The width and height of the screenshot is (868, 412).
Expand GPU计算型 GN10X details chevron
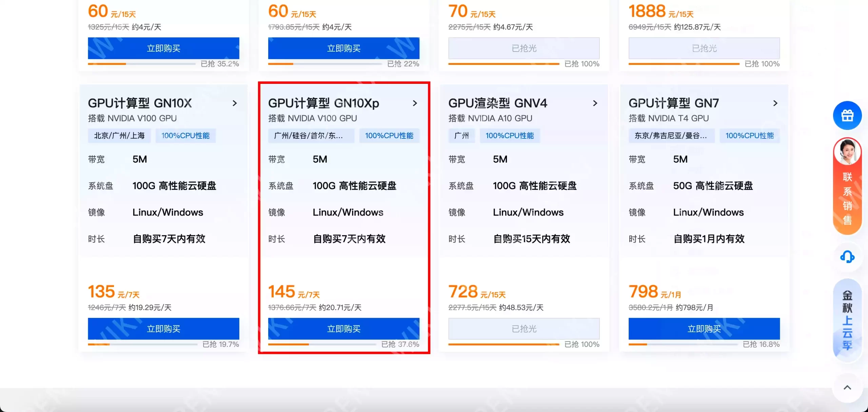click(235, 103)
